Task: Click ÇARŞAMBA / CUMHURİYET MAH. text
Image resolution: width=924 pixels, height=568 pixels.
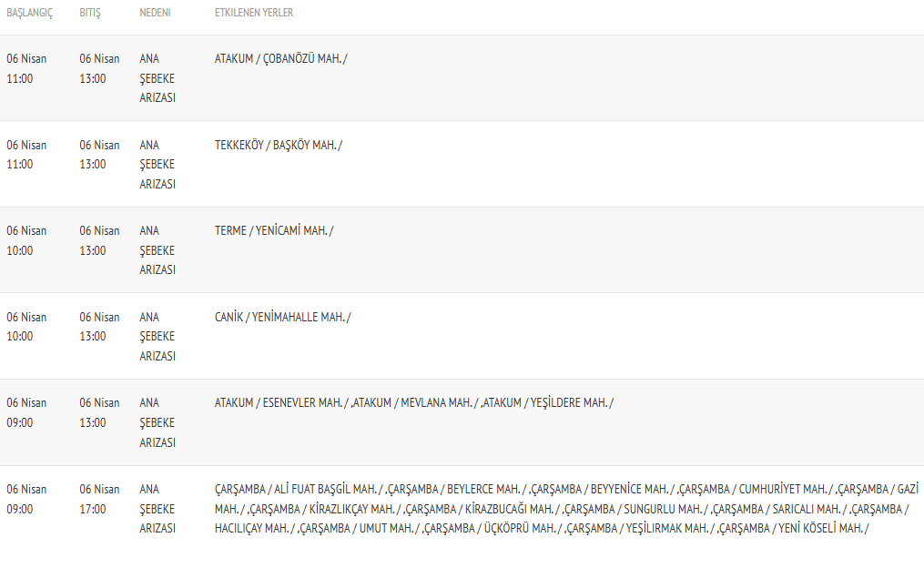Action: pos(756,489)
